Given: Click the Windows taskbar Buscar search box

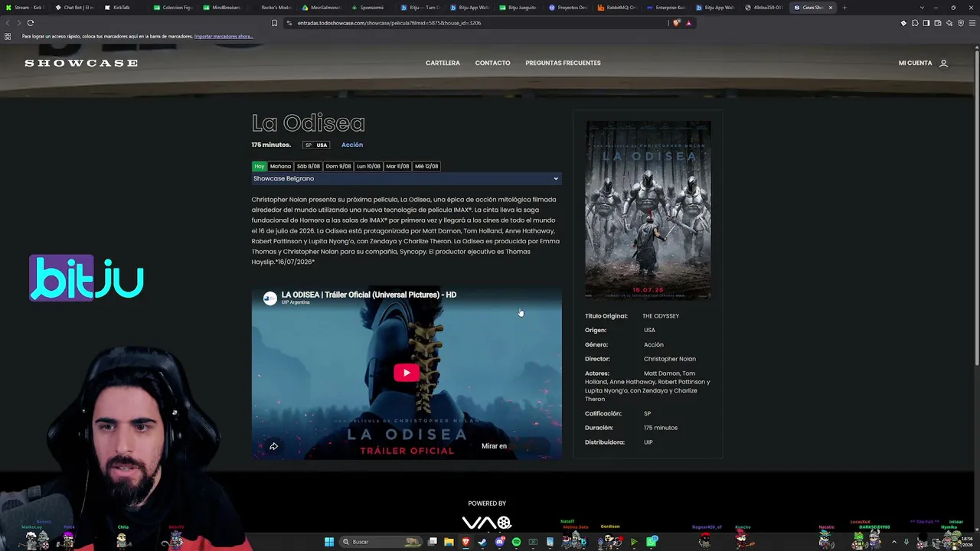Looking at the screenshot, I should tap(381, 542).
